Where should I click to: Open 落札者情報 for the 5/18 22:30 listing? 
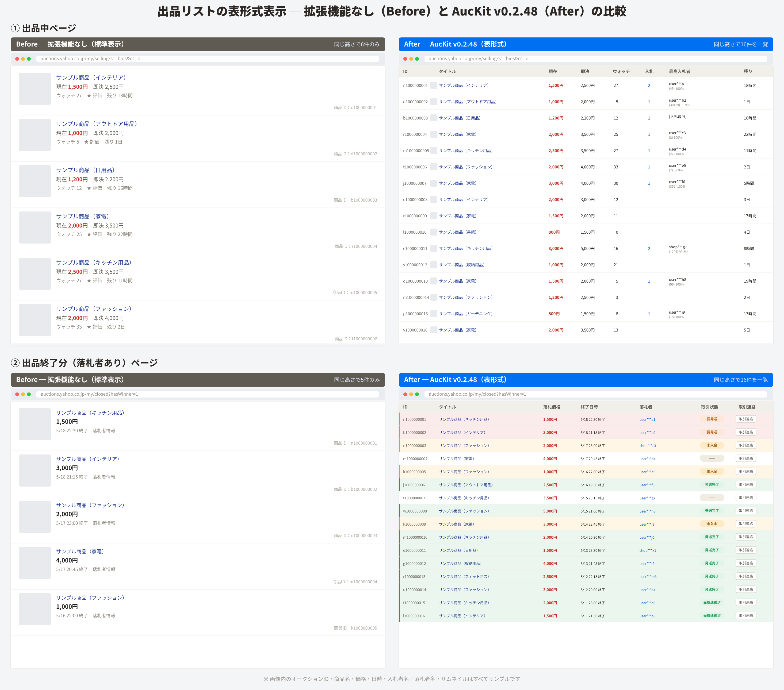104,431
